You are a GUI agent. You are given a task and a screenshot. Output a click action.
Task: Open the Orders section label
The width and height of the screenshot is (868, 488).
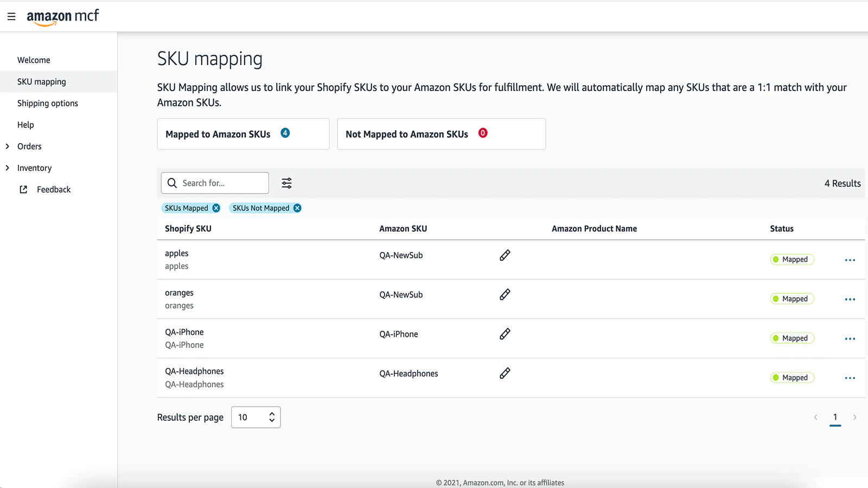(x=29, y=146)
